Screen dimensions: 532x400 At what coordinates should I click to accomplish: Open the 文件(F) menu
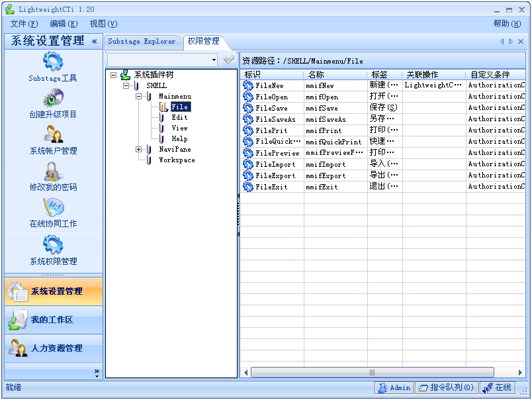click(x=24, y=24)
